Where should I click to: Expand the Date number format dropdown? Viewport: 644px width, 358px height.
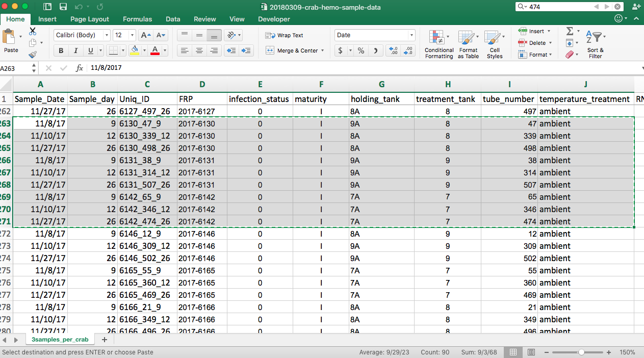click(411, 35)
